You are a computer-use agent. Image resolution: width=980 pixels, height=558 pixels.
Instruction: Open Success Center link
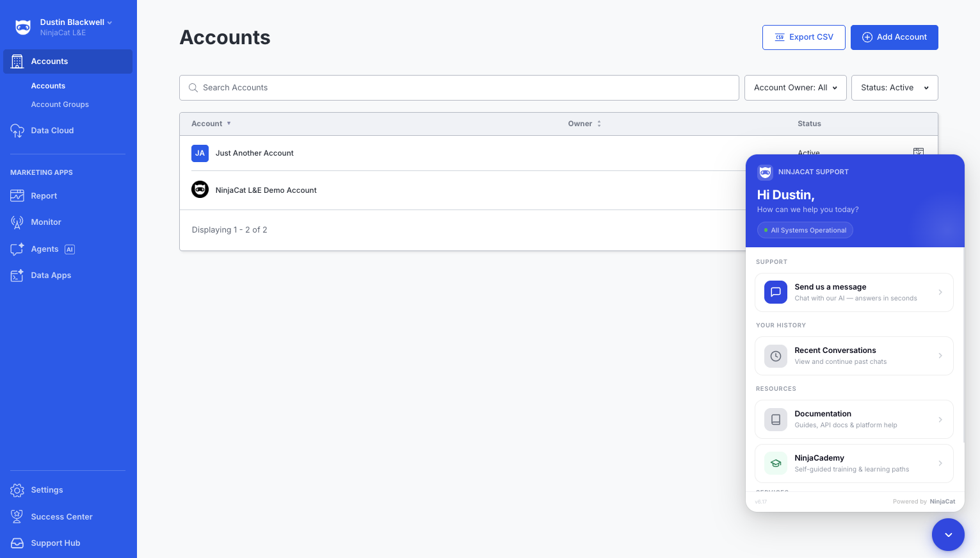point(61,517)
